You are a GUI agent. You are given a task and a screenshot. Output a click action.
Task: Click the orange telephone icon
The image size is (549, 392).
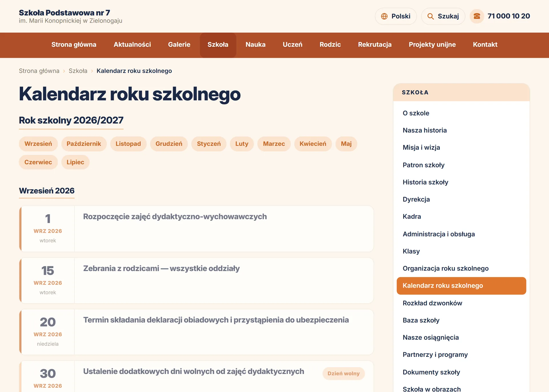(x=477, y=16)
